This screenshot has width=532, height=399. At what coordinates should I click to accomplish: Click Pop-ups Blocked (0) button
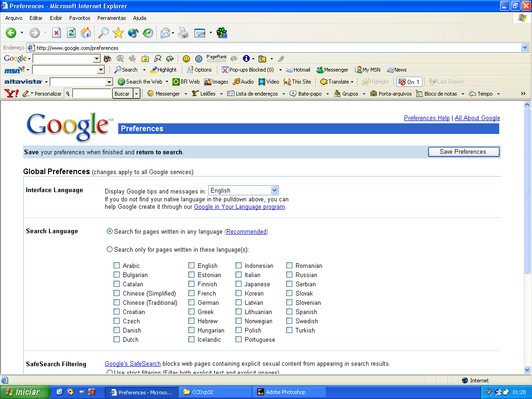tap(248, 70)
